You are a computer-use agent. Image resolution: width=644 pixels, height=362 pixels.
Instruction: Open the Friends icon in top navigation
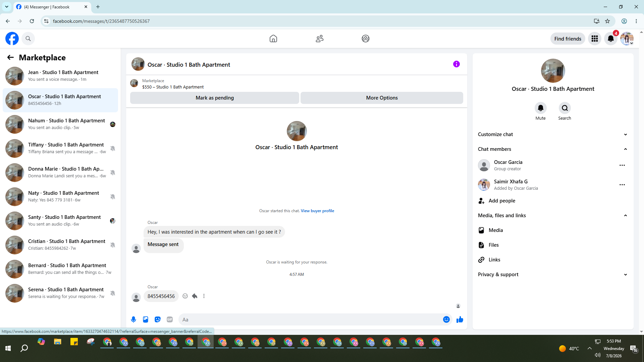[320, 39]
